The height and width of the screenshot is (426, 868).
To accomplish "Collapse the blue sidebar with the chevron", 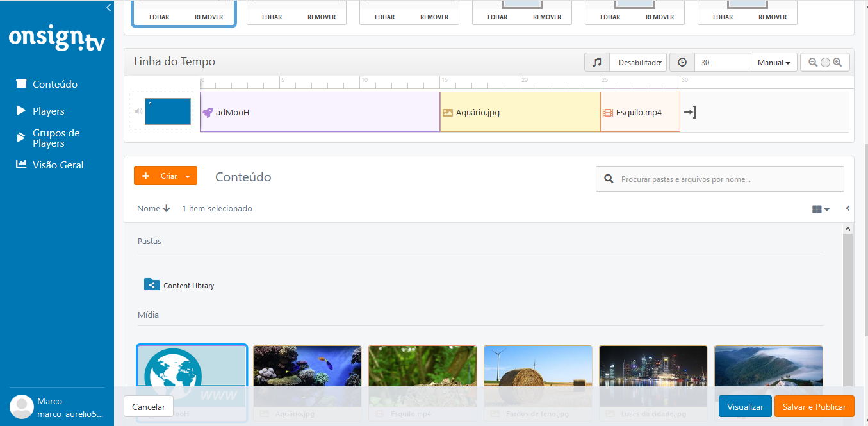I will point(108,8).
